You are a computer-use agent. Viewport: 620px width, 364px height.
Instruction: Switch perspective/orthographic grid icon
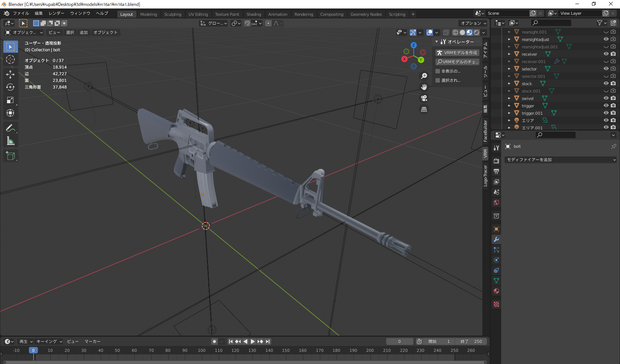(424, 109)
